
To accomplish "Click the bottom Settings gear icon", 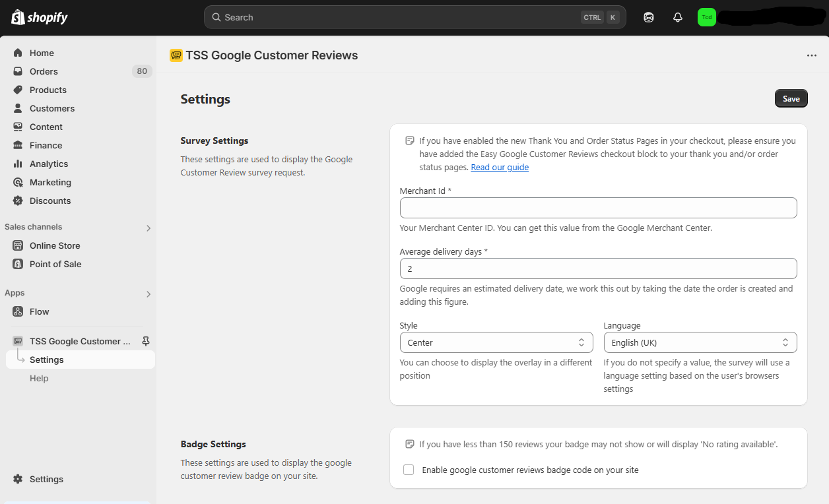I will coord(18,479).
